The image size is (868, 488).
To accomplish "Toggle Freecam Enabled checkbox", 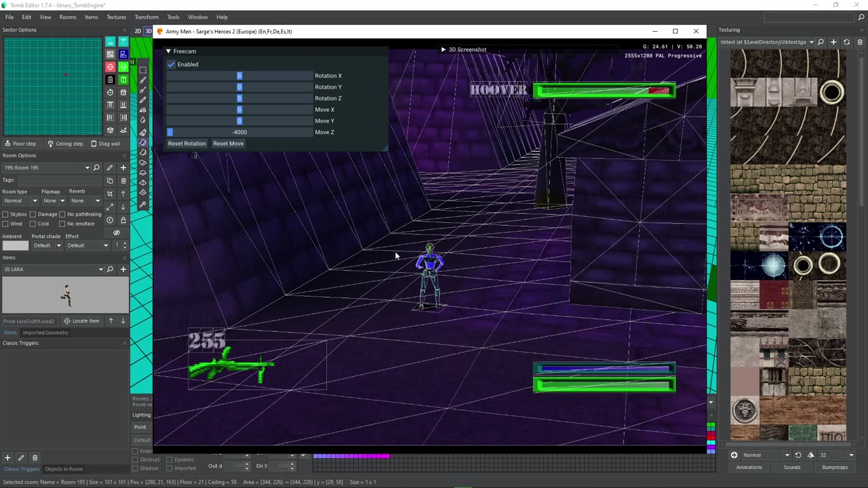I will pos(172,64).
